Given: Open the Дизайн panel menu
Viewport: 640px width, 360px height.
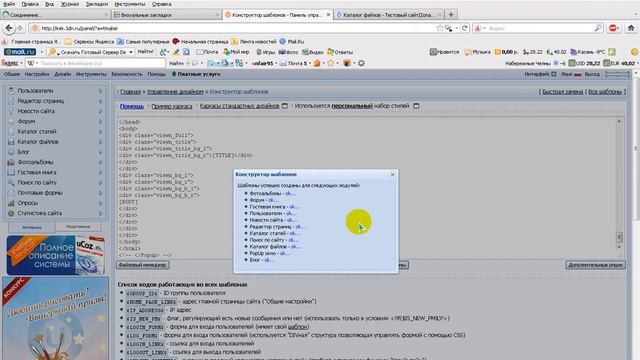Looking at the screenshot, I should click(x=62, y=74).
